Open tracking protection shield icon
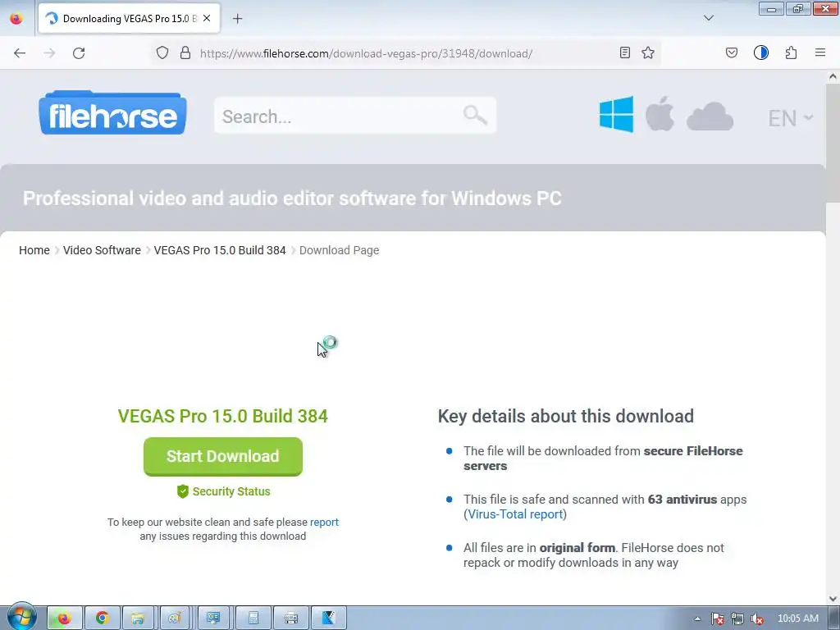Viewport: 840px width, 630px height. tap(162, 53)
